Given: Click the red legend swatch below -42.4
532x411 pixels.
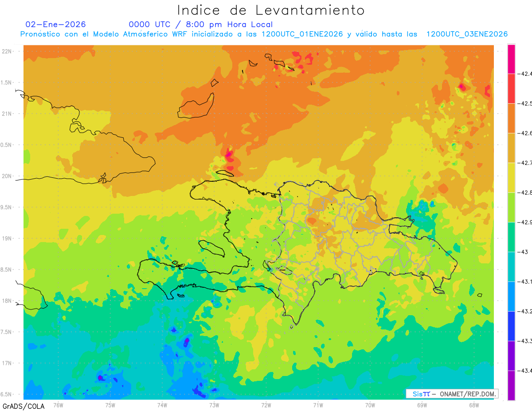Looking at the screenshot, I should [x=511, y=88].
